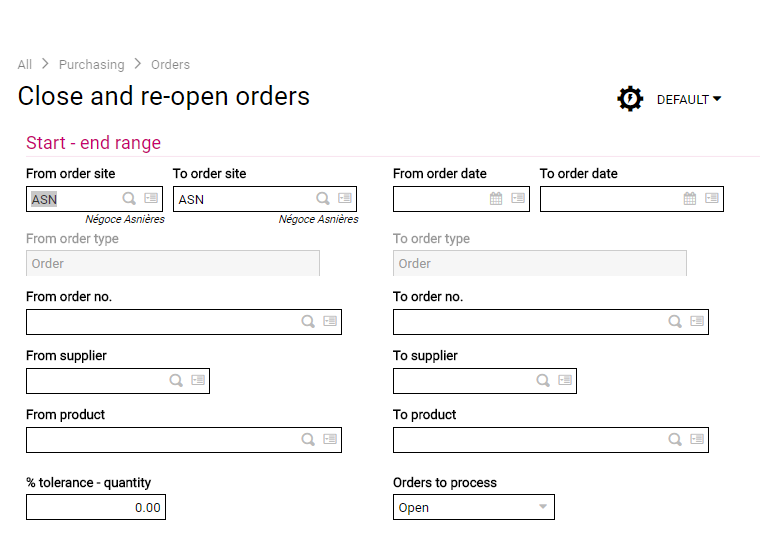This screenshot has height=553, width=765.
Task: Expand the Orders to process dropdown
Action: pyautogui.click(x=474, y=507)
